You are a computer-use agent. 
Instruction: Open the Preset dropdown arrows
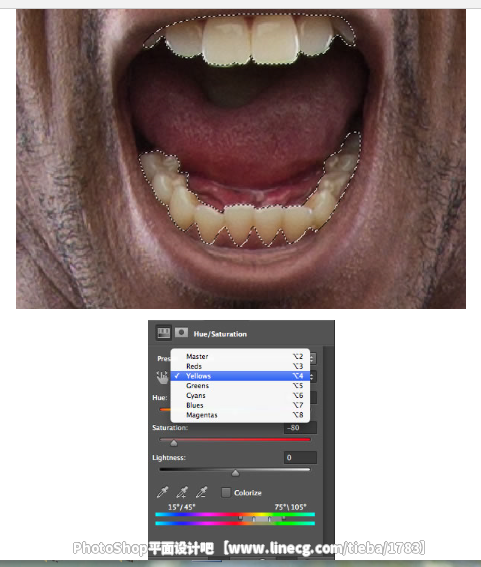(313, 358)
